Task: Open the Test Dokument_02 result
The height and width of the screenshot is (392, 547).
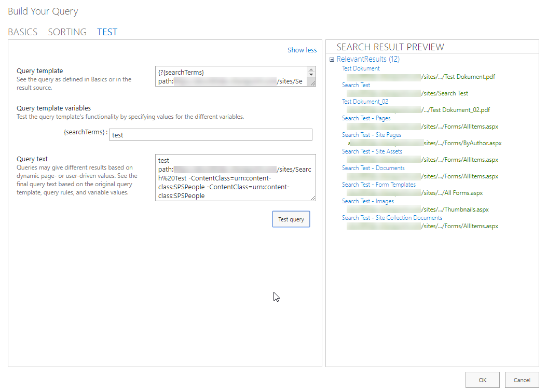Action: 365,102
